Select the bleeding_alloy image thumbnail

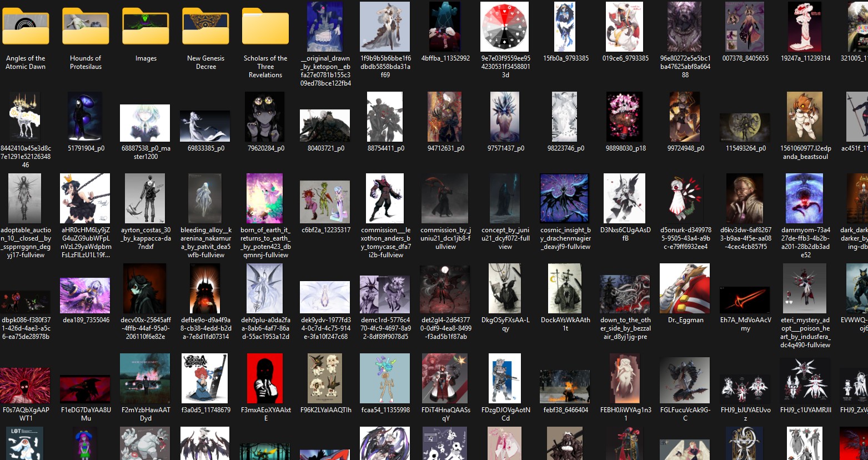pos(205,198)
